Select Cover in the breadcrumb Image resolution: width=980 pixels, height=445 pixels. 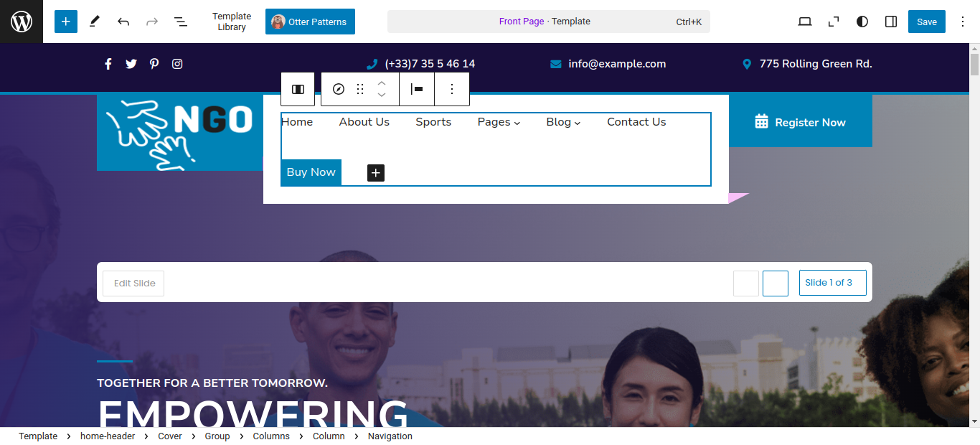tap(170, 436)
